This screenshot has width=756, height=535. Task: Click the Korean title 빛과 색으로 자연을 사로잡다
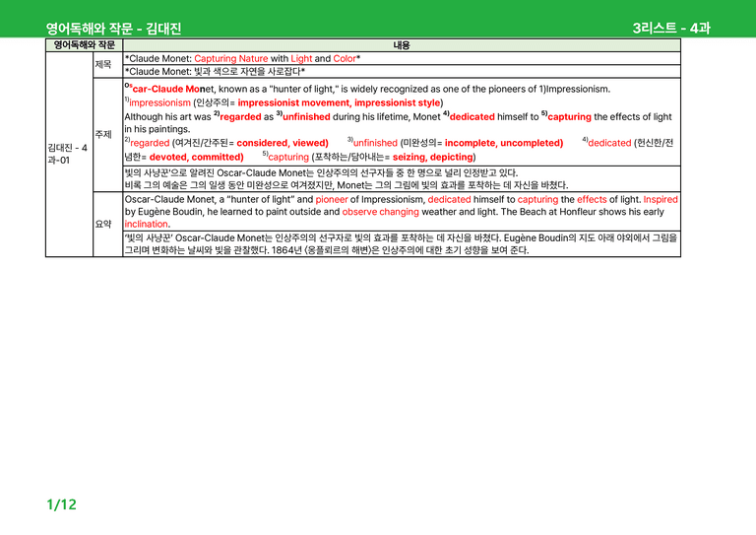click(247, 71)
